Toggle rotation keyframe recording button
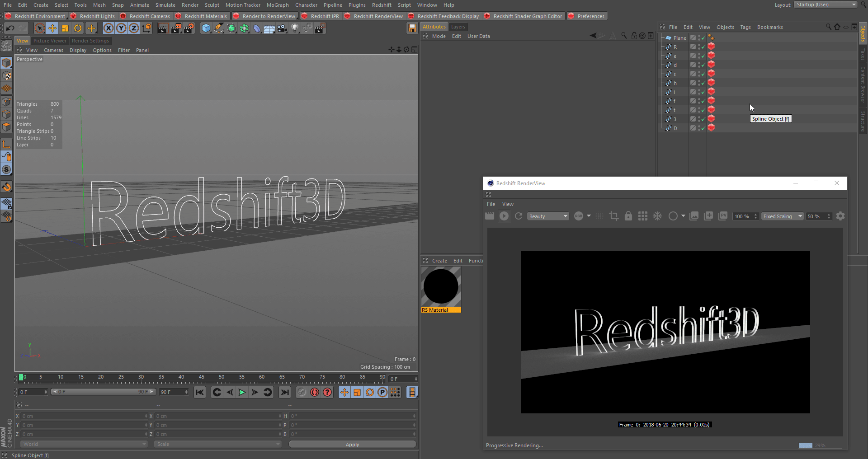868x459 pixels. pyautogui.click(x=370, y=393)
